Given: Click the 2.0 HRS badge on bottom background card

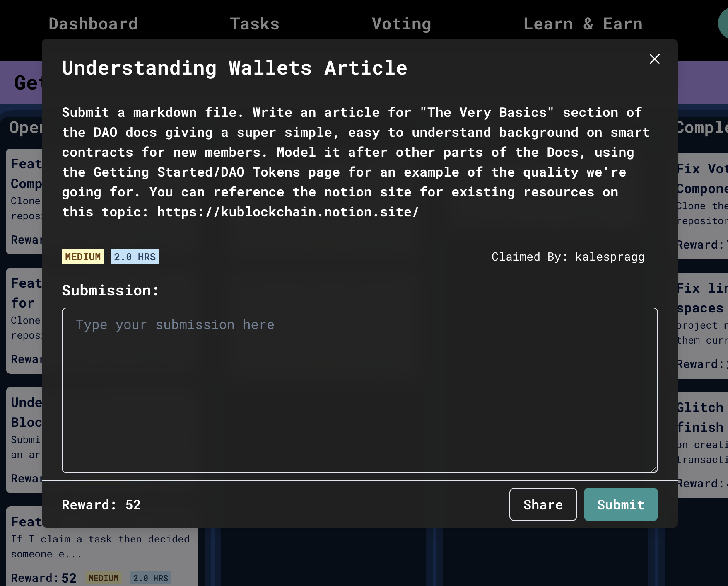Looking at the screenshot, I should (151, 578).
